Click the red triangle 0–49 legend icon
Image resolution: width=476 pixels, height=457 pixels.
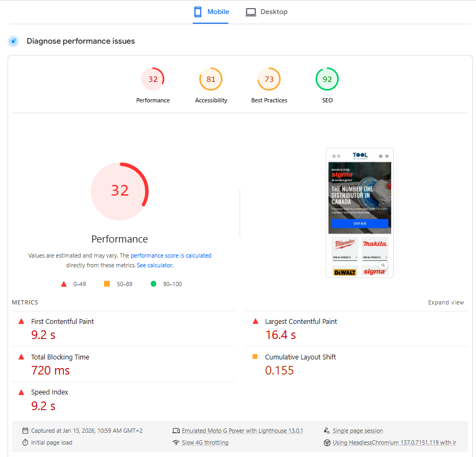pyautogui.click(x=64, y=284)
